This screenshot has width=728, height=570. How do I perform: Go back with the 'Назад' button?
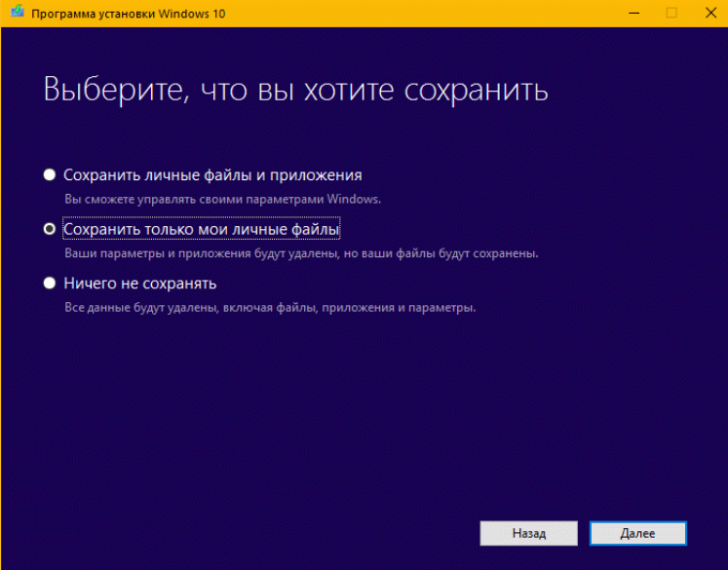(528, 534)
